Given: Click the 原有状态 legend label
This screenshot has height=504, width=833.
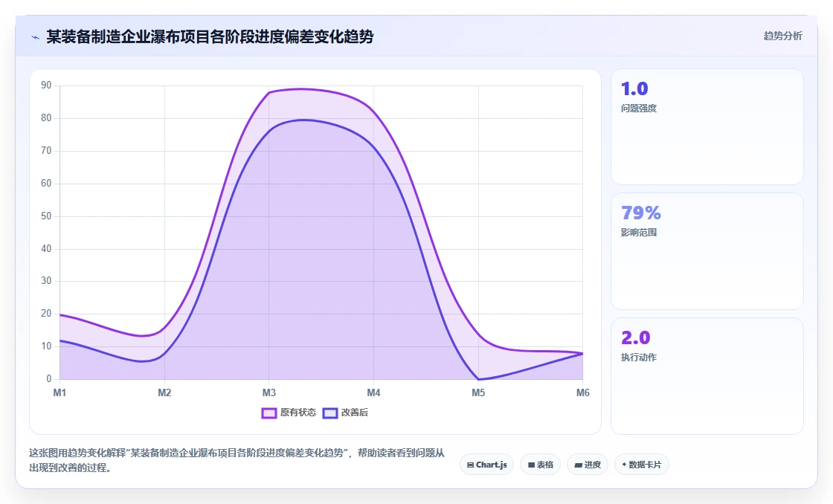Looking at the screenshot, I should (x=298, y=413).
